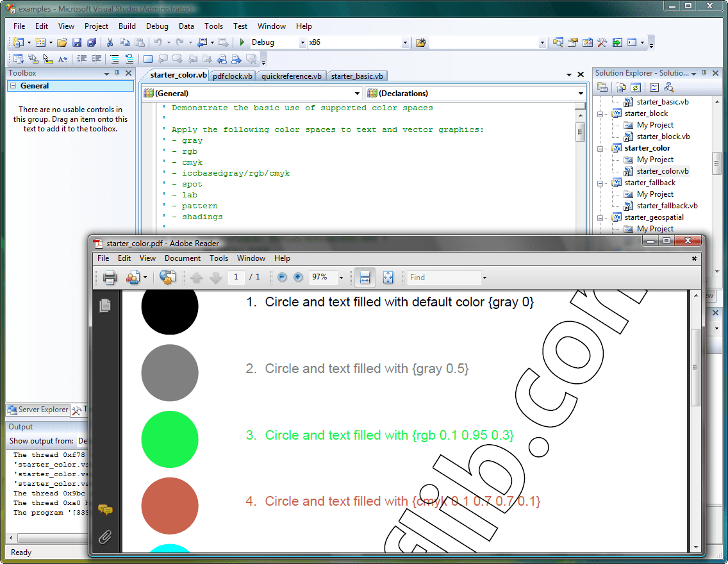This screenshot has height=564, width=728.
Task: Open the Build menu in Visual Studio
Action: (x=127, y=26)
